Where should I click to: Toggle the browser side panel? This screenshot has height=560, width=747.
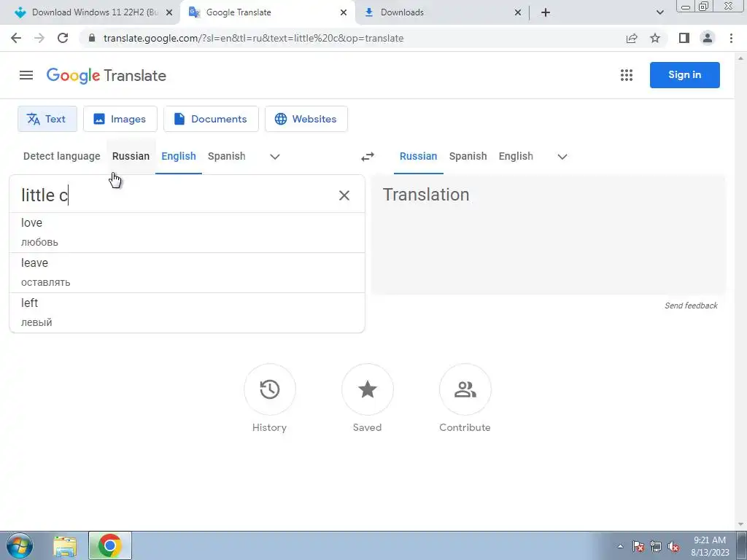tap(684, 38)
